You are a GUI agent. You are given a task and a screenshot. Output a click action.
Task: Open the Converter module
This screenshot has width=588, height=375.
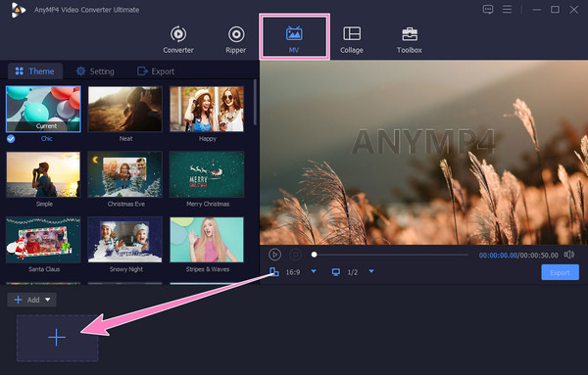pyautogui.click(x=178, y=40)
